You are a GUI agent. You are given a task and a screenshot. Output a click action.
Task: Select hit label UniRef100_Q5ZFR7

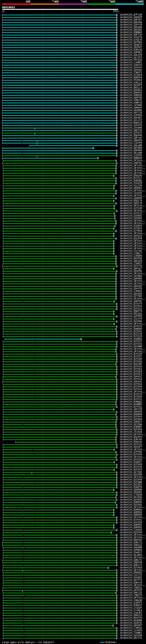(131, 48)
